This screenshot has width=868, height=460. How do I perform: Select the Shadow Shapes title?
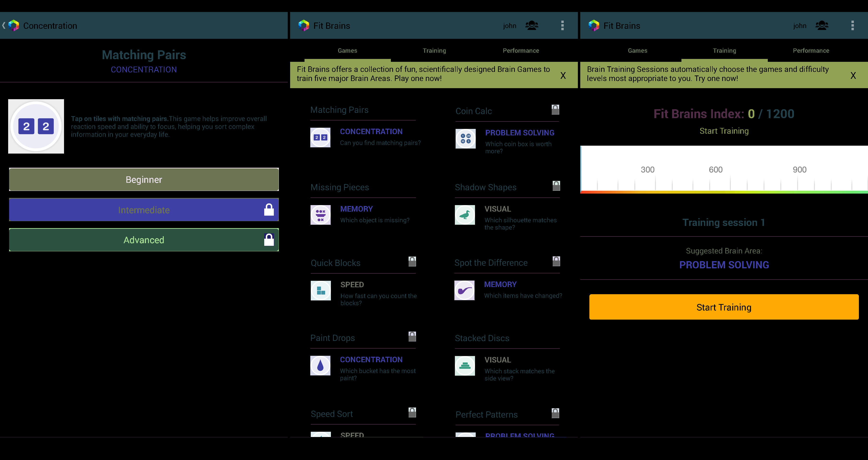click(x=486, y=187)
